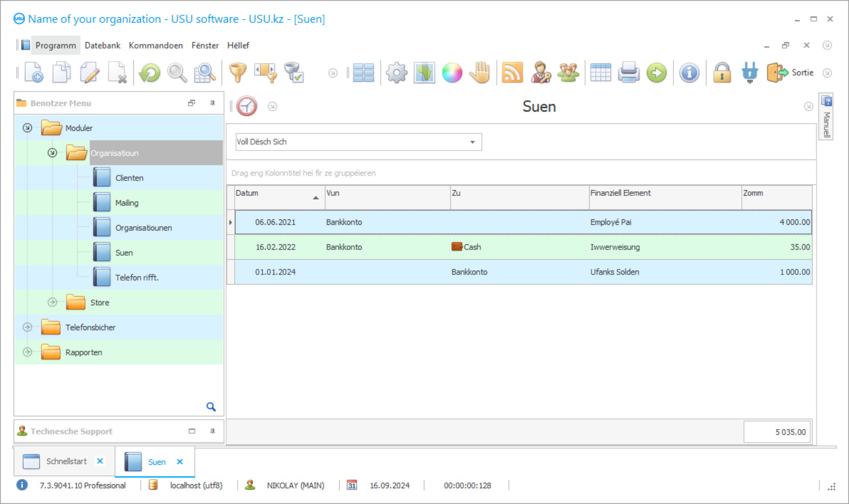Screen dimensions: 849x504
Task: Create a new record with the add icon
Action: [34, 72]
